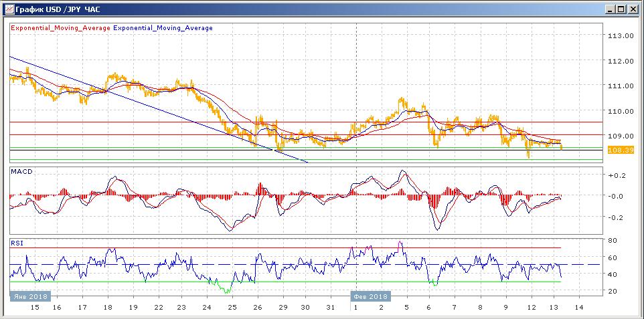The width and height of the screenshot is (644, 319).
Task: Minimize the USD/JPY chart window
Action: (610, 9)
